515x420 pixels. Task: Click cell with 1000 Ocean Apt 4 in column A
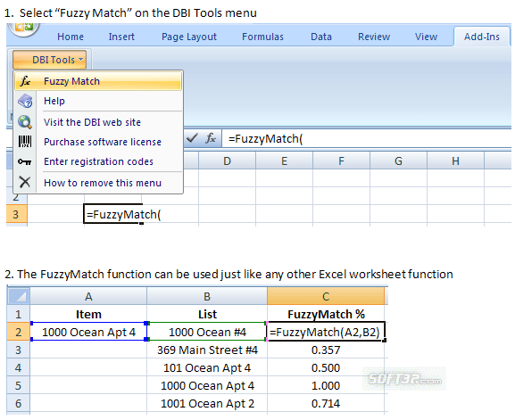[x=88, y=332]
